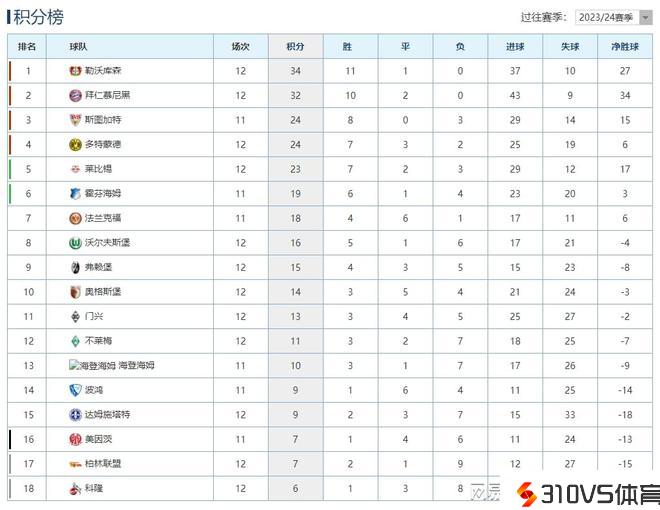Open the 拜仁慕尼黑 team link
Screen dimensions: 660x510
point(108,95)
